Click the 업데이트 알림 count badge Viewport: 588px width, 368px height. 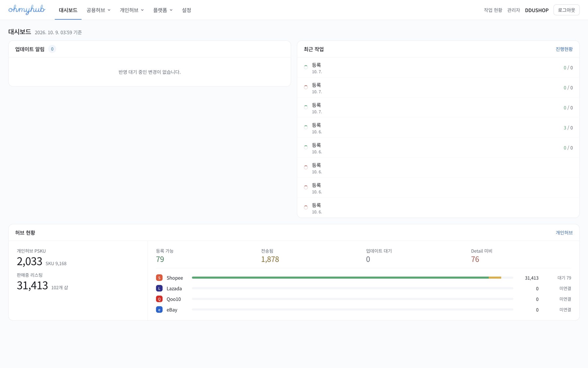pyautogui.click(x=52, y=49)
